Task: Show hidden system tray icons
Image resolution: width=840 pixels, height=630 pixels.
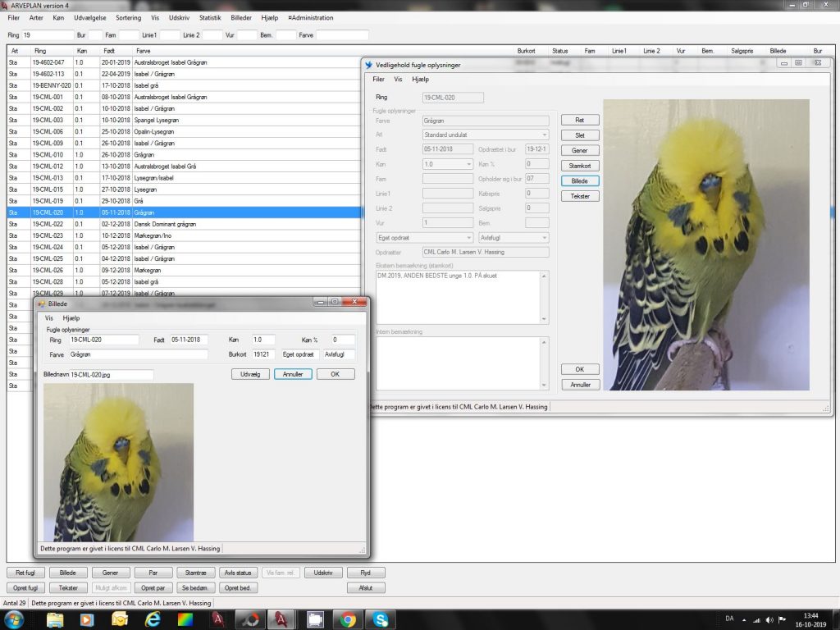Action: pyautogui.click(x=744, y=620)
